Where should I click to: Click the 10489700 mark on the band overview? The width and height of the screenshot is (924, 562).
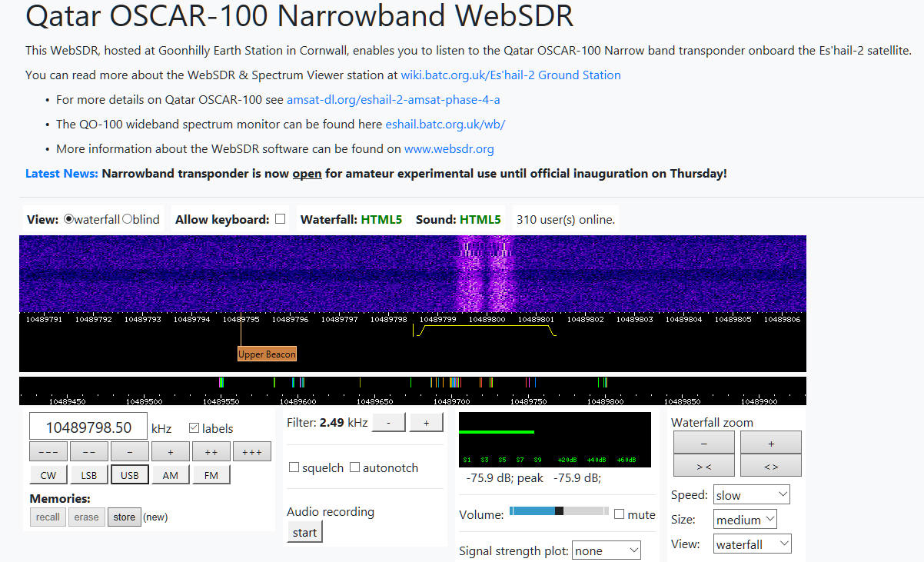click(452, 401)
